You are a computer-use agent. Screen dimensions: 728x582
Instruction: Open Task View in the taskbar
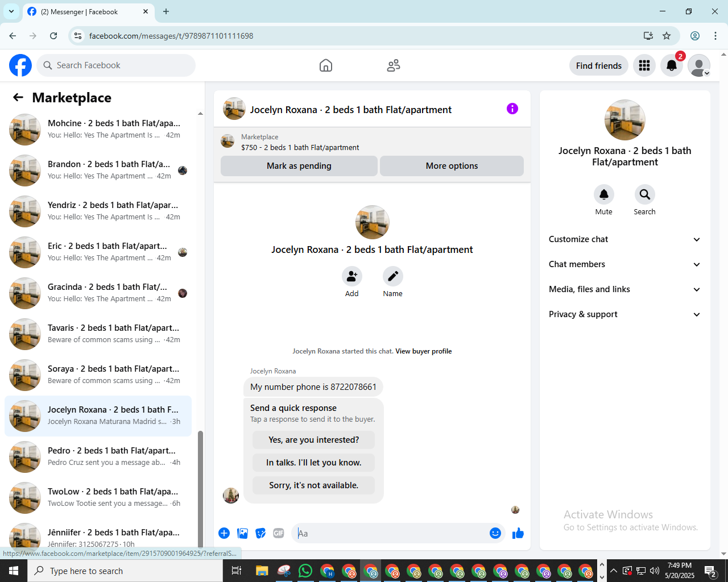click(x=237, y=571)
